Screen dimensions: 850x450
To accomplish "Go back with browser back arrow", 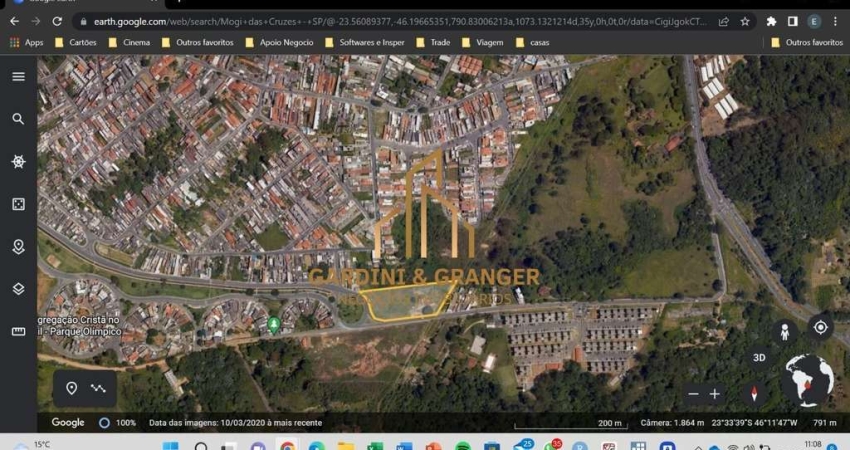I will (15, 21).
